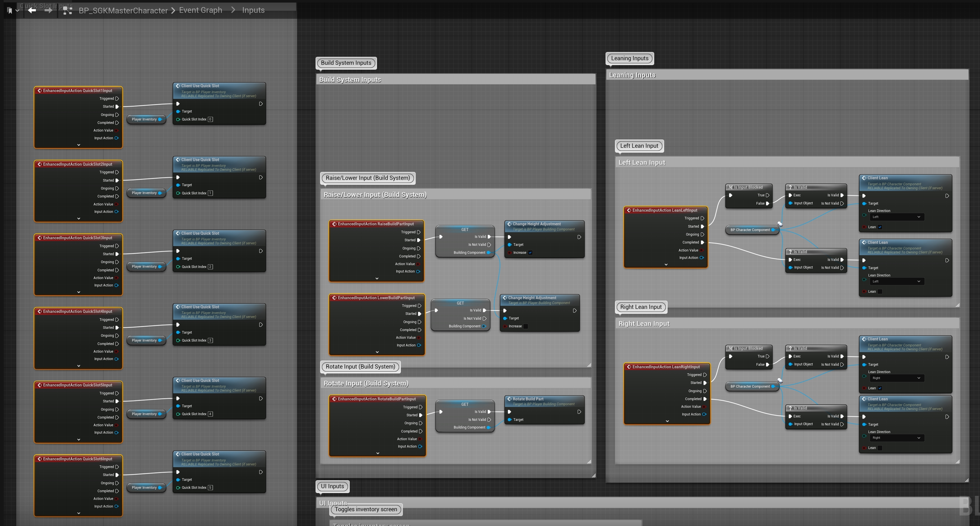Image resolution: width=980 pixels, height=526 pixels.
Task: Click the forward navigation arrow
Action: coord(48,10)
